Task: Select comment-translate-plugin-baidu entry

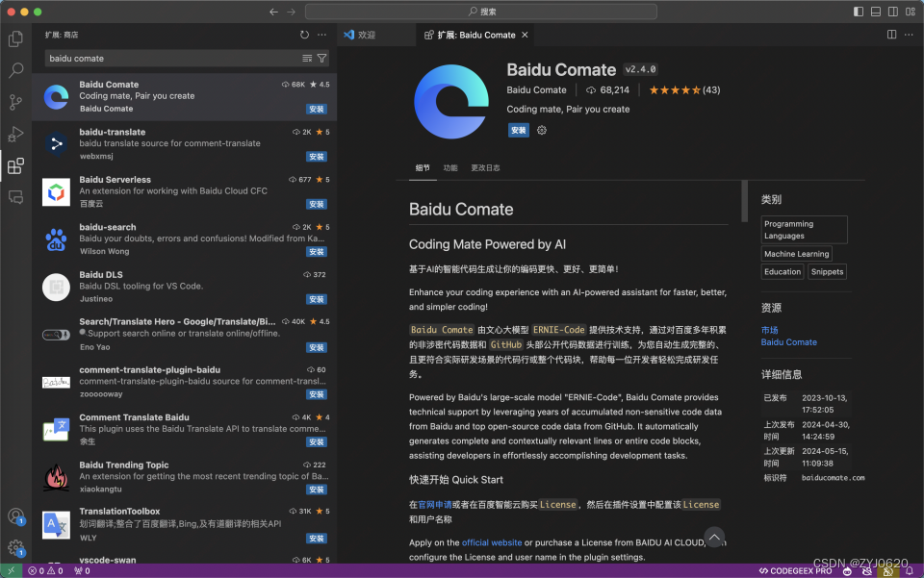Action: click(185, 382)
